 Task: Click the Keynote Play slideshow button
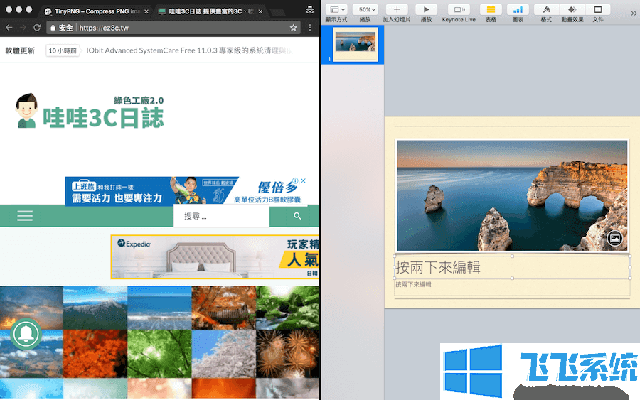(x=427, y=9)
